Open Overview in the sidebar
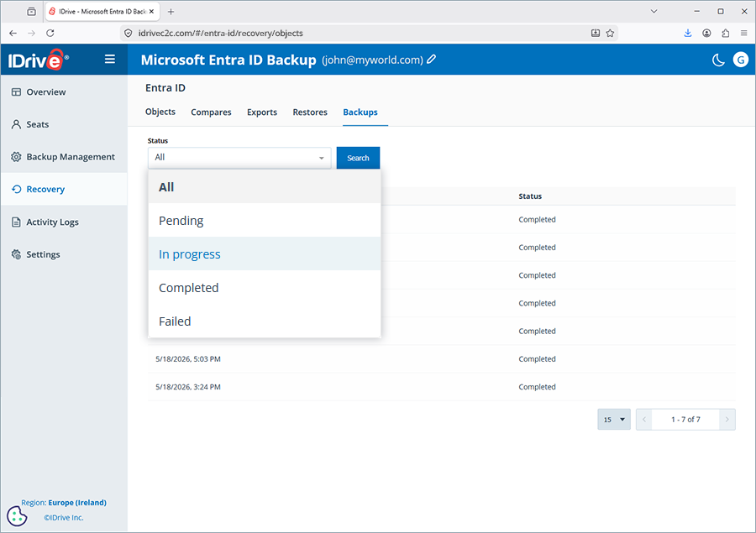This screenshot has height=533, width=756. click(64, 92)
